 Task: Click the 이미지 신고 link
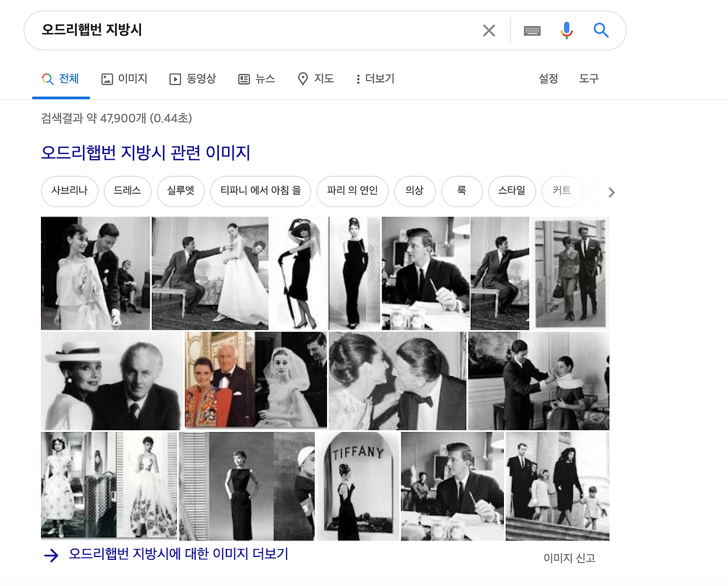point(569,558)
